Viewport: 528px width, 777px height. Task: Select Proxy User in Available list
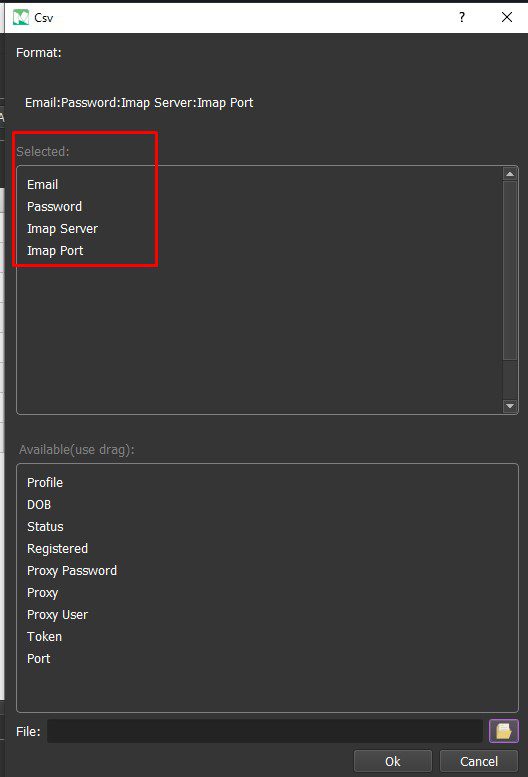point(57,614)
